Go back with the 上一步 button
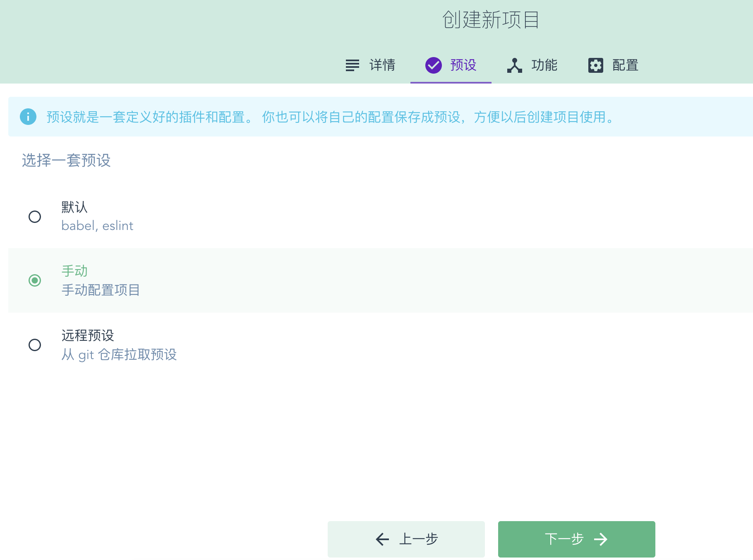 [406, 539]
